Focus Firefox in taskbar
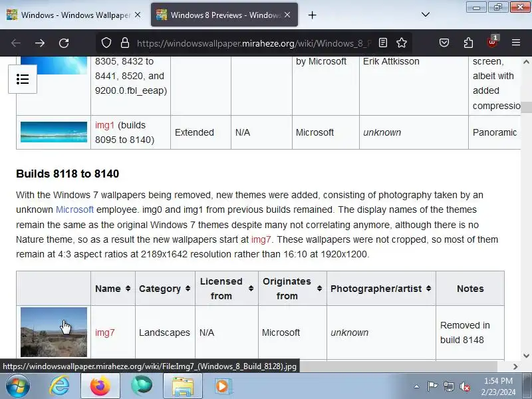Screen dimensions: 532x399 [100, 386]
